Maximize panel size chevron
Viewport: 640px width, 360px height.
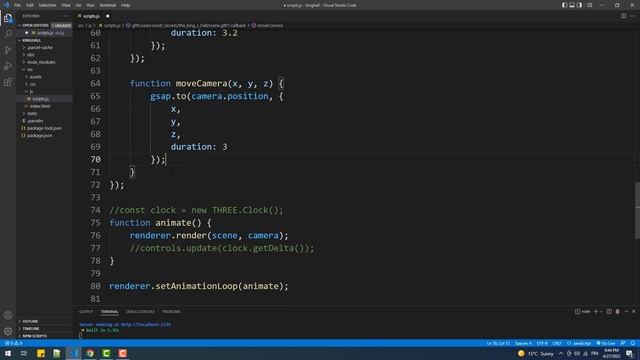(x=626, y=311)
